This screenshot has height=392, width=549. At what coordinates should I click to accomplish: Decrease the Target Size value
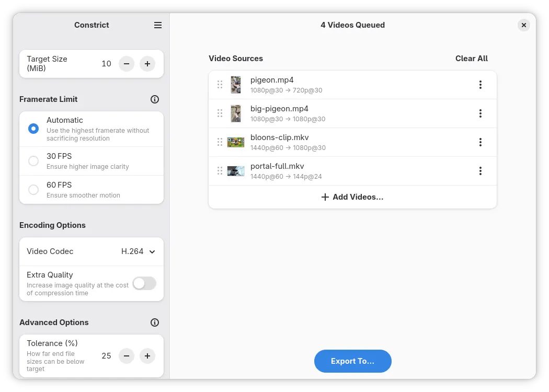(x=127, y=64)
